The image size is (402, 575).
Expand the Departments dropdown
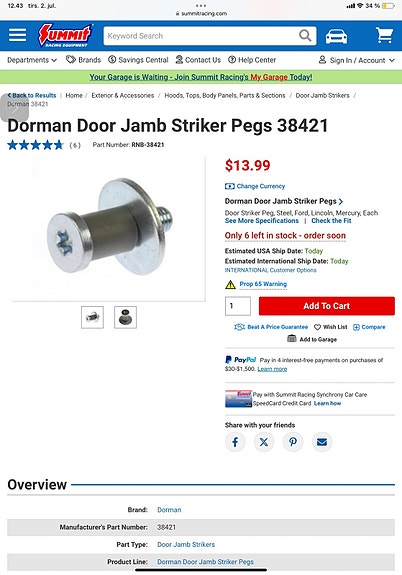[32, 60]
